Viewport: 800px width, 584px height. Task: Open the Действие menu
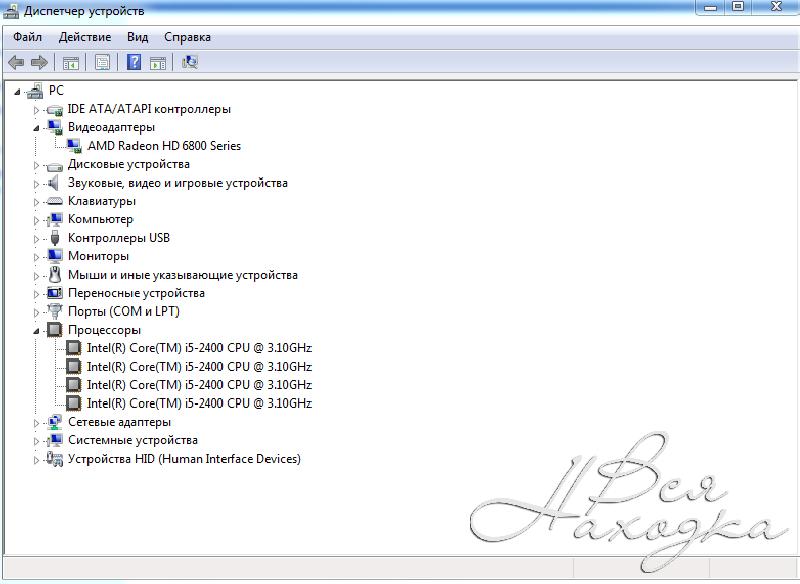(x=85, y=37)
